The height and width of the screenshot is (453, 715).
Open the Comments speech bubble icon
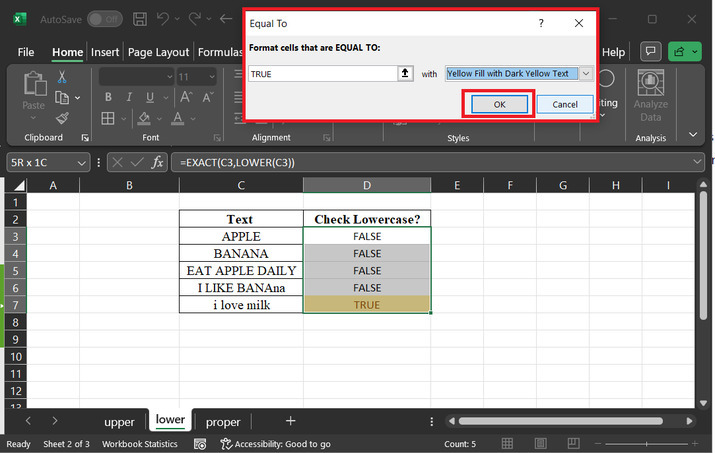point(650,52)
